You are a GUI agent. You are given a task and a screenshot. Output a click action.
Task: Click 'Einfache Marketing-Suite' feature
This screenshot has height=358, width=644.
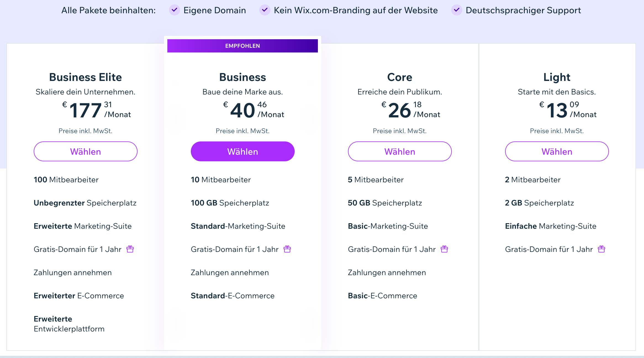551,226
